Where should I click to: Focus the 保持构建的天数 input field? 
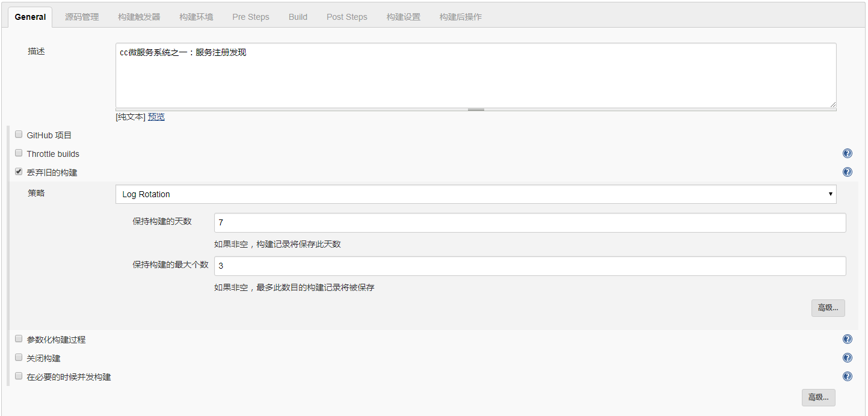pyautogui.click(x=530, y=222)
